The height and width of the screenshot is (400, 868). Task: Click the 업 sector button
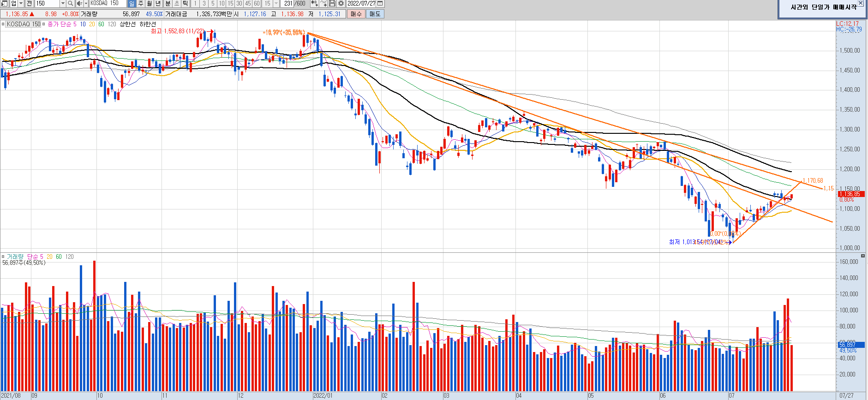(x=13, y=3)
